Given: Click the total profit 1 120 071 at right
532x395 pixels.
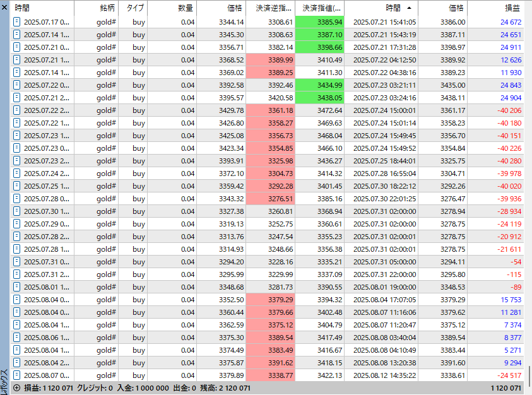Looking at the screenshot, I should tap(505, 388).
